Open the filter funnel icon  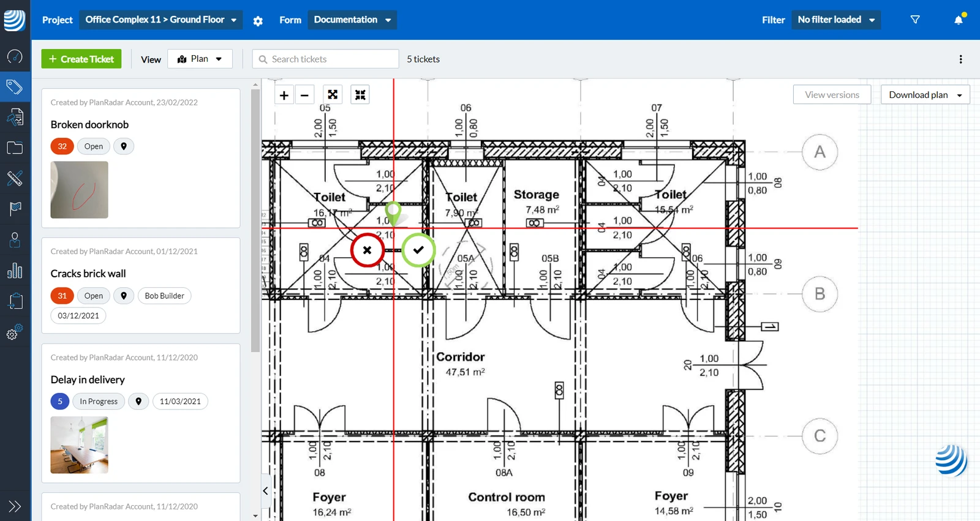tap(915, 20)
